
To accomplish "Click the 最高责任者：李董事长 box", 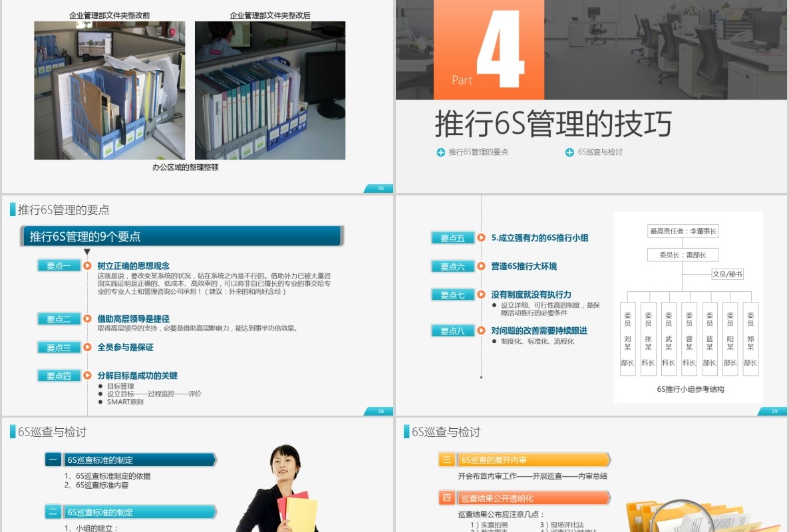I will 683,231.
